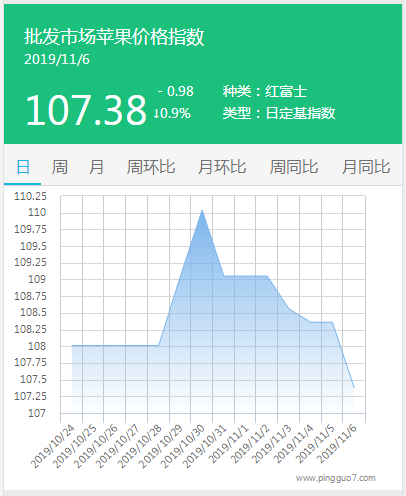Image resolution: width=406 pixels, height=496 pixels.
Task: Click the 110.25 y-axis label
Action: pos(30,196)
